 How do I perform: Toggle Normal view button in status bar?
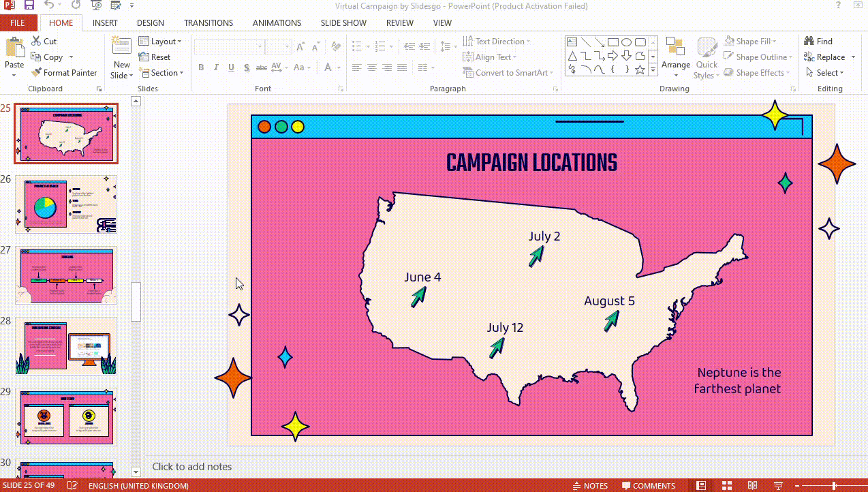[700, 486]
